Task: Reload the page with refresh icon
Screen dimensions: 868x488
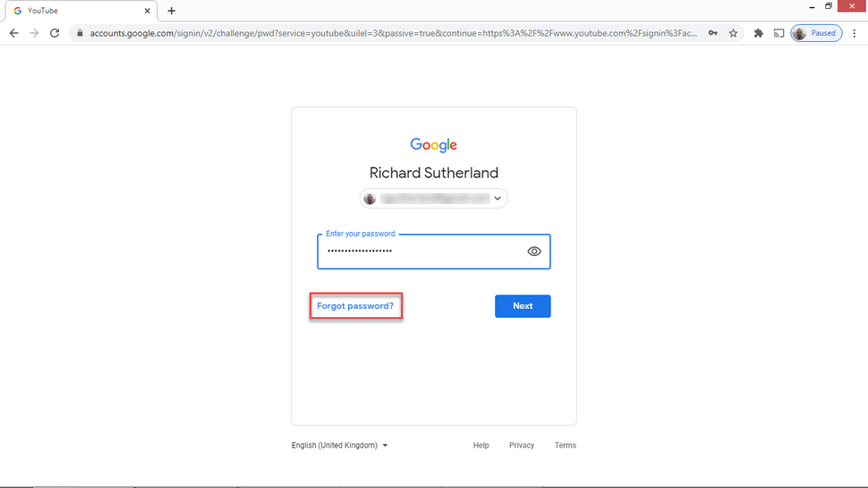Action: coord(55,33)
